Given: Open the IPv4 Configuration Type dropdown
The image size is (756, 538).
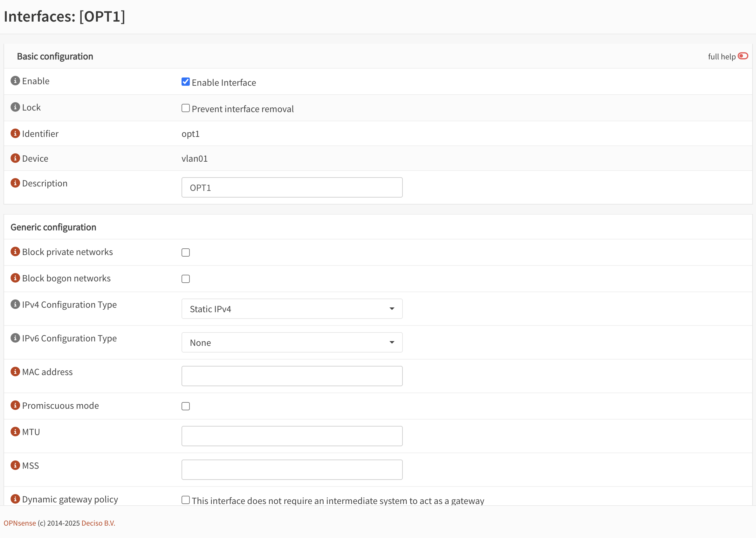Looking at the screenshot, I should (292, 309).
